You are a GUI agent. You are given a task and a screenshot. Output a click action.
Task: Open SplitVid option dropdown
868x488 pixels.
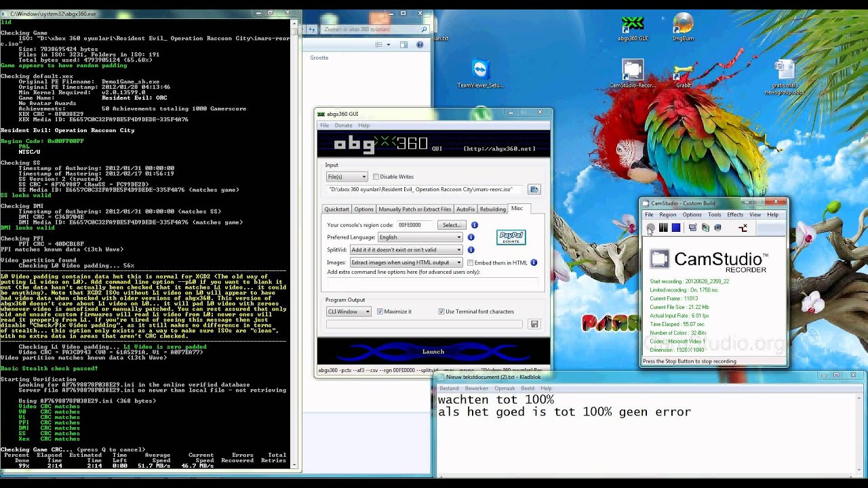coord(406,250)
